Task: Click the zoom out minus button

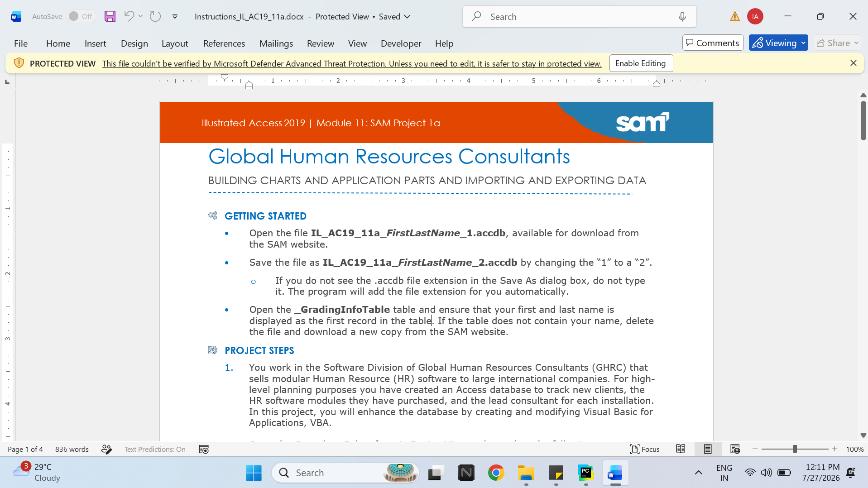Action: point(755,449)
